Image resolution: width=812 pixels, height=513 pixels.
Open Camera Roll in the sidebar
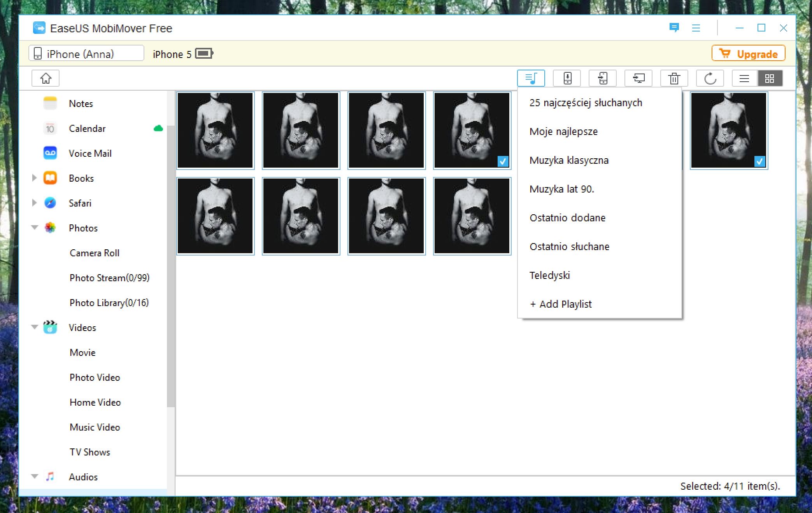point(95,253)
